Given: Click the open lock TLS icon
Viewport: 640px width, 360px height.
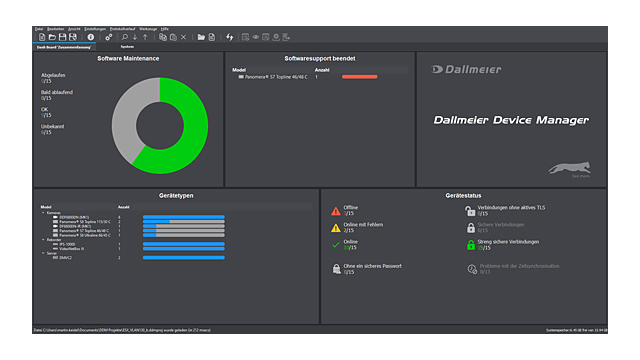Looking at the screenshot, I should [x=470, y=211].
